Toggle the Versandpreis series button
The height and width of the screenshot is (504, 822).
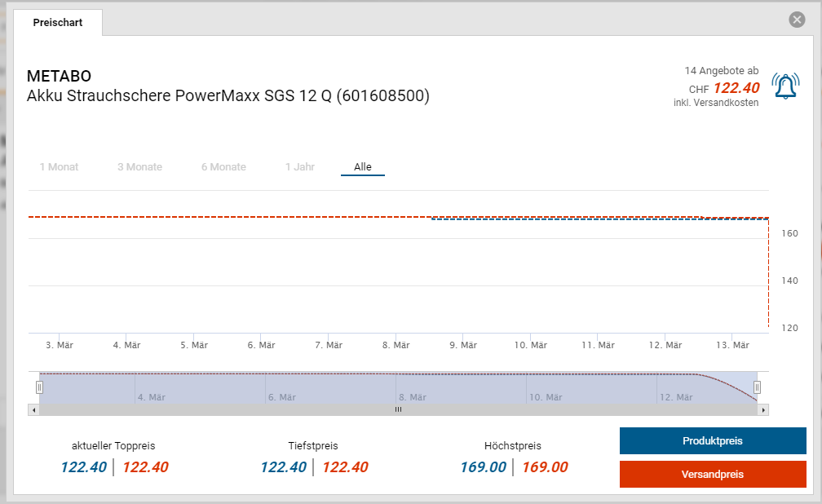(x=712, y=474)
